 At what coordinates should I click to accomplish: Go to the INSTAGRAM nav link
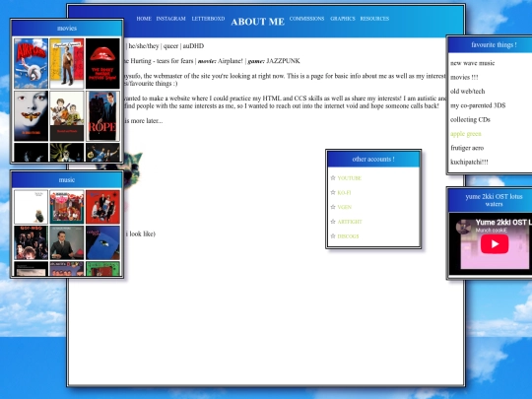pos(170,19)
